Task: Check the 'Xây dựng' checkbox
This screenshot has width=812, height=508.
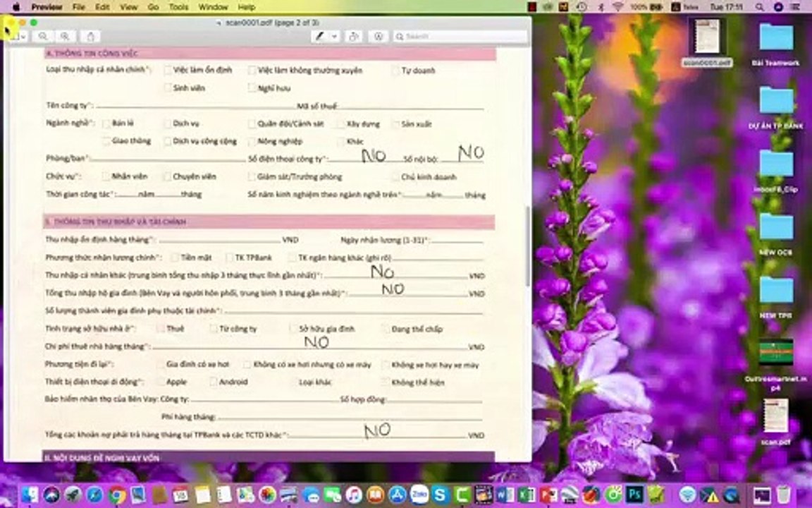Action: (x=340, y=124)
